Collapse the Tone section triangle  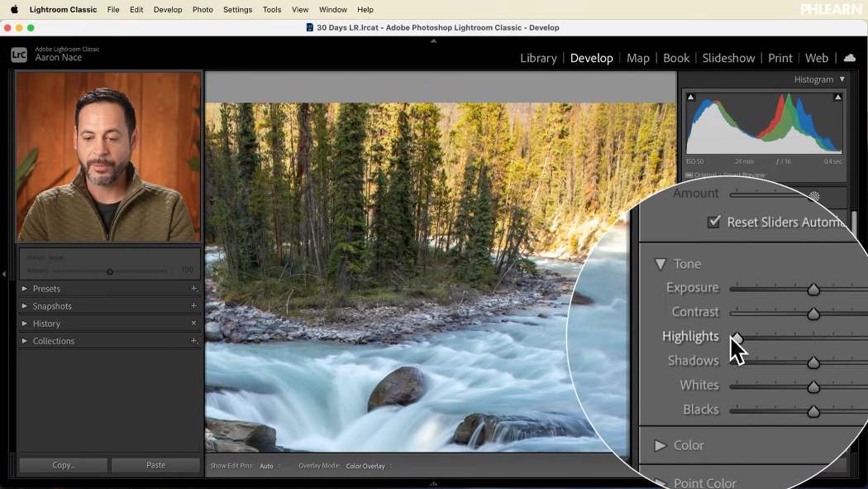click(660, 264)
